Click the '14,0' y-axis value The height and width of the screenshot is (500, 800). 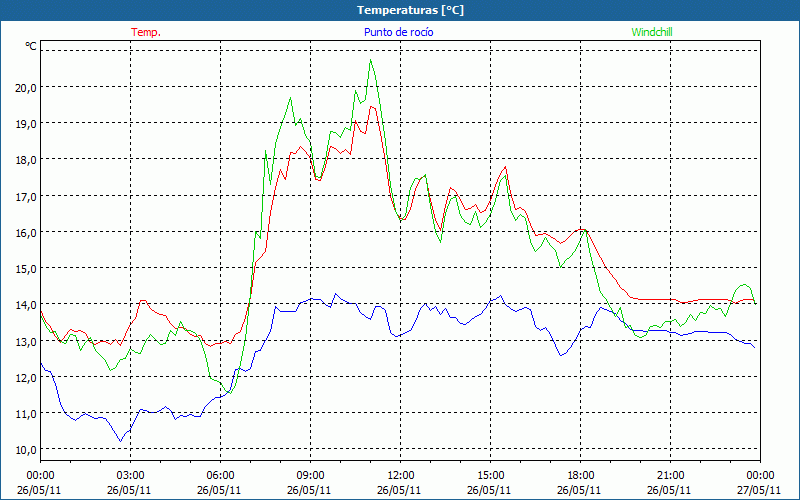[26, 305]
